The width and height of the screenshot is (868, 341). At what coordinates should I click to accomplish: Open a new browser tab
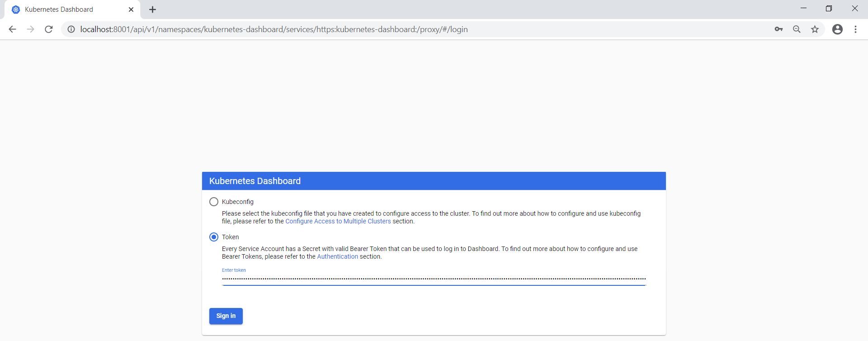(152, 9)
